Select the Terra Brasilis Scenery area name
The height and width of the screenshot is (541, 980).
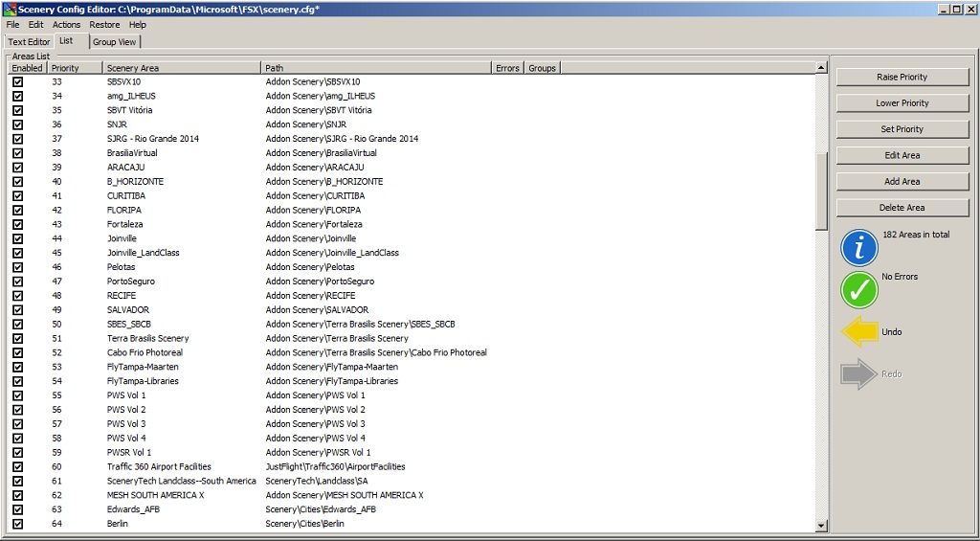point(147,338)
